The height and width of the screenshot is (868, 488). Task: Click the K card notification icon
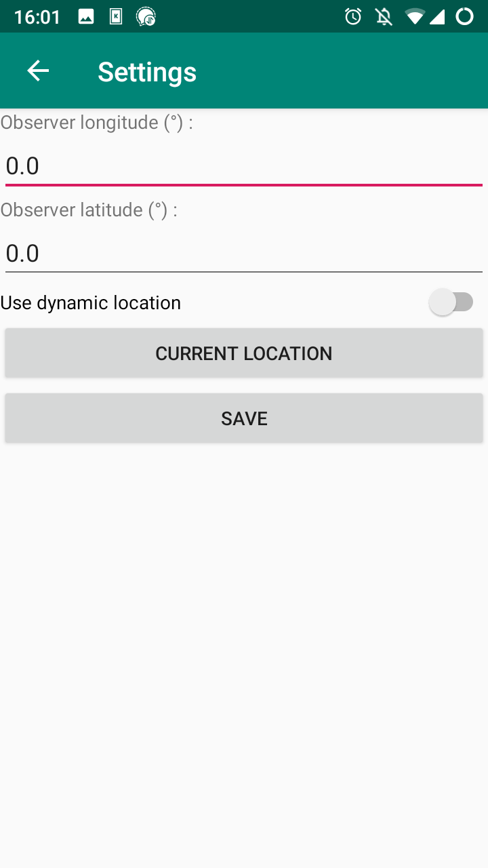pos(116,16)
